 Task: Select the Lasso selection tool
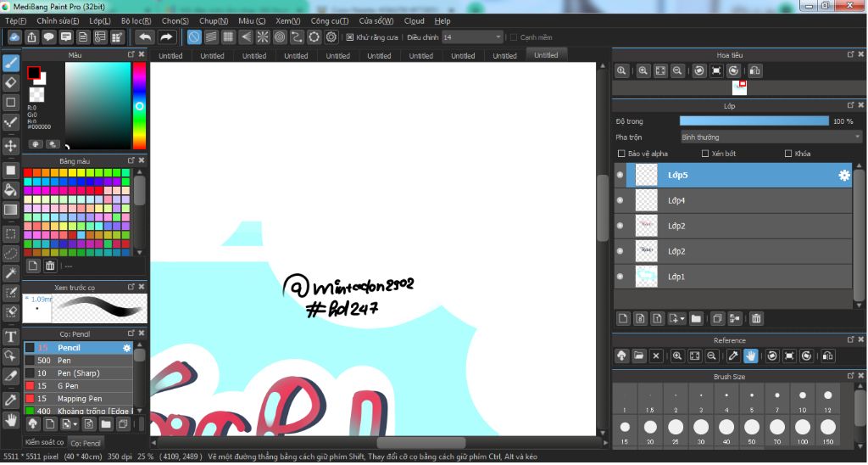point(10,253)
